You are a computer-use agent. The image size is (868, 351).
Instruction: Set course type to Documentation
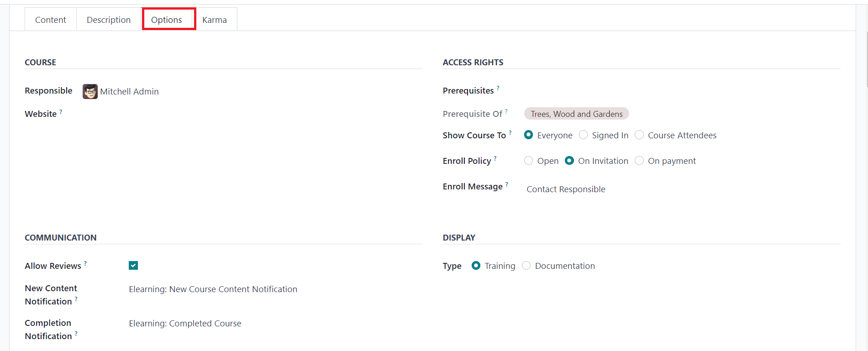click(x=526, y=265)
